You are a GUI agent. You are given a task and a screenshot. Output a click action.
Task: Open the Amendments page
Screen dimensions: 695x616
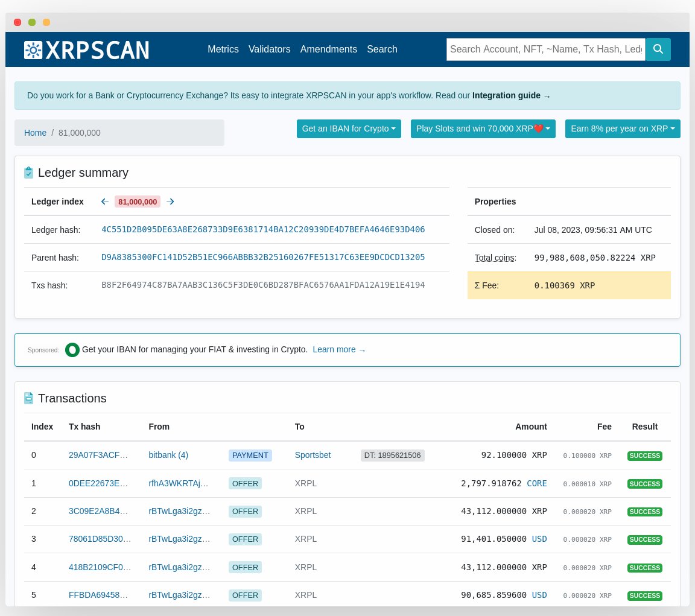point(328,49)
